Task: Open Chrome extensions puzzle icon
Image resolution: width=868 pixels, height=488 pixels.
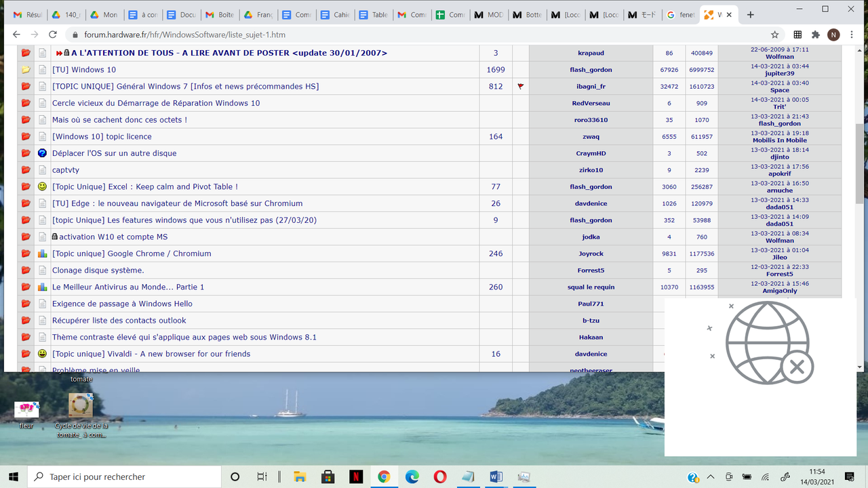Action: click(816, 35)
